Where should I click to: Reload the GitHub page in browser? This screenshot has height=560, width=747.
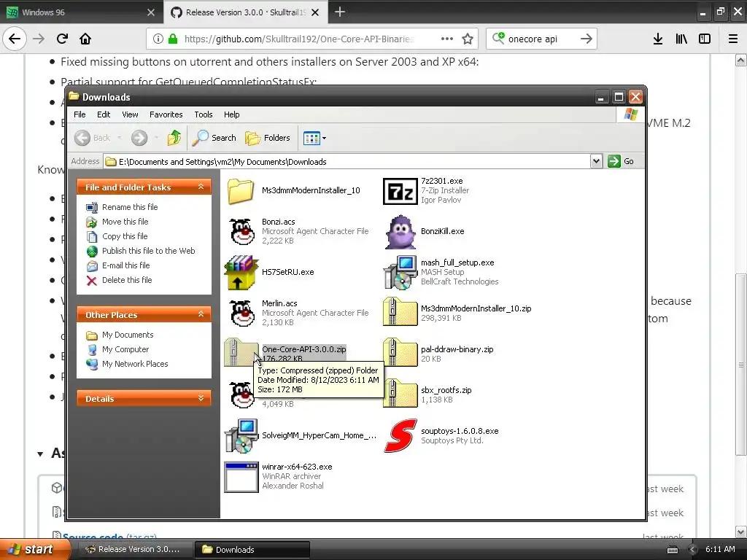tap(62, 39)
